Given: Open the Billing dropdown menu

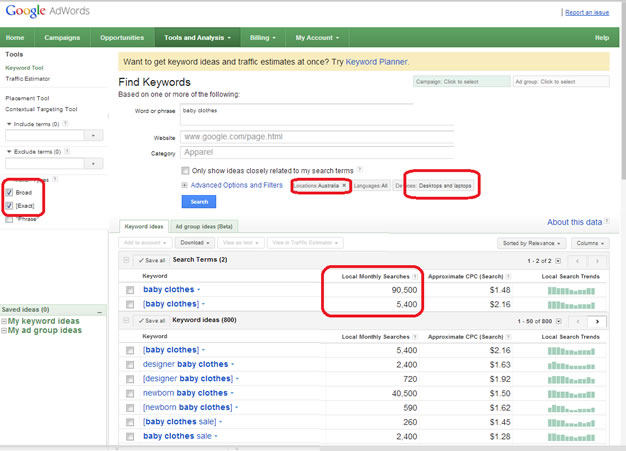Looking at the screenshot, I should tap(262, 38).
